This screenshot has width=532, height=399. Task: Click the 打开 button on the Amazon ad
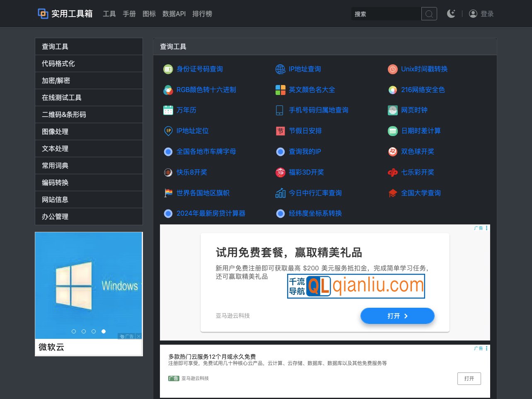(397, 316)
